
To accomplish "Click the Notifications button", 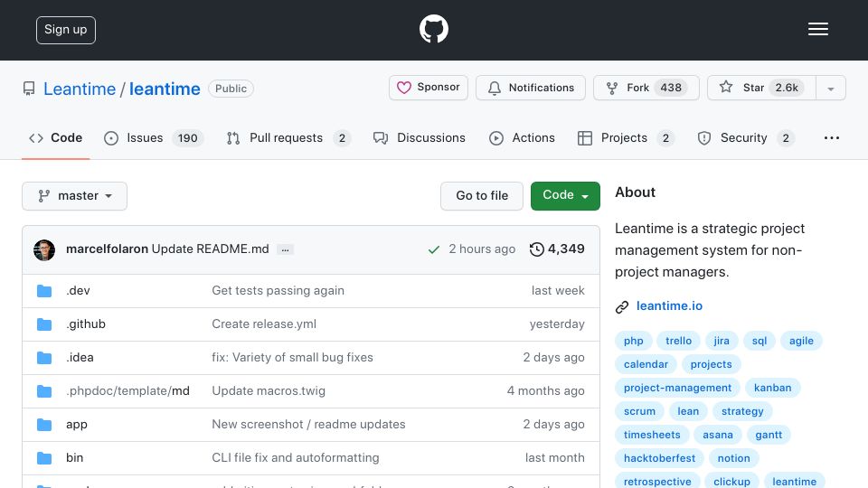I will point(531,88).
